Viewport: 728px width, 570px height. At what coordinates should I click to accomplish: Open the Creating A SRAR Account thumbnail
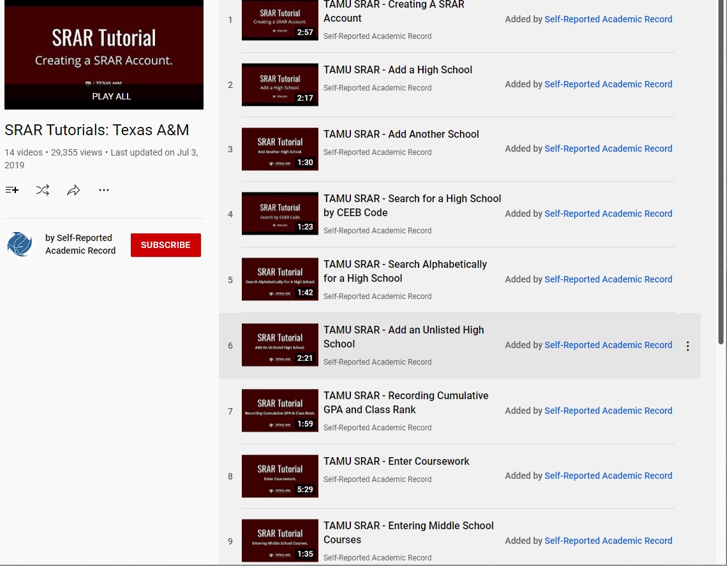click(280, 20)
